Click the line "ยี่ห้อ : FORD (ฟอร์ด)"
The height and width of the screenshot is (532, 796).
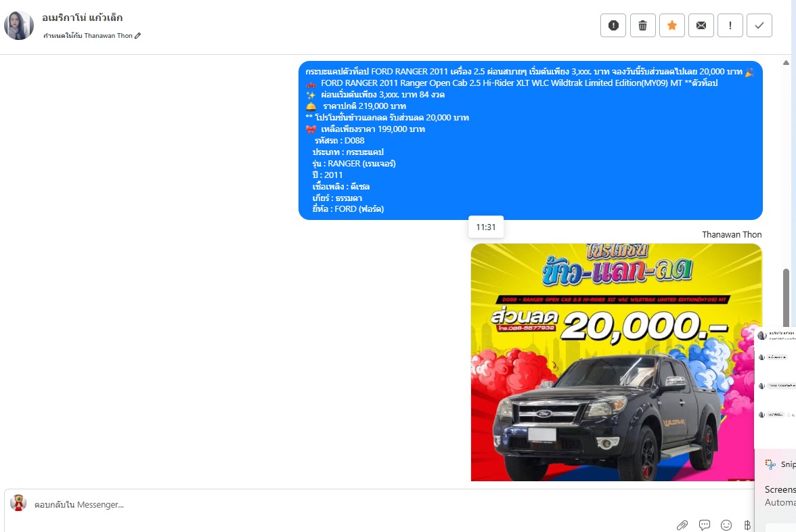(x=348, y=208)
